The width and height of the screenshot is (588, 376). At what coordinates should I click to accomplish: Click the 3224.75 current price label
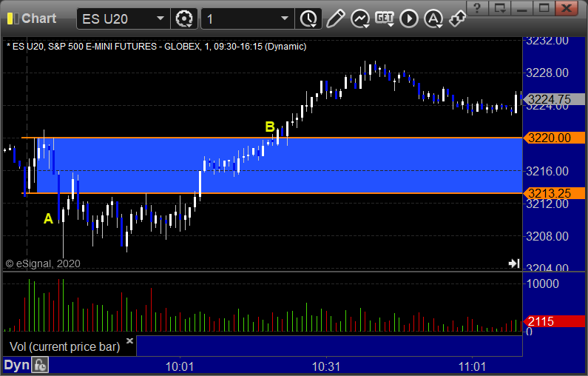554,99
